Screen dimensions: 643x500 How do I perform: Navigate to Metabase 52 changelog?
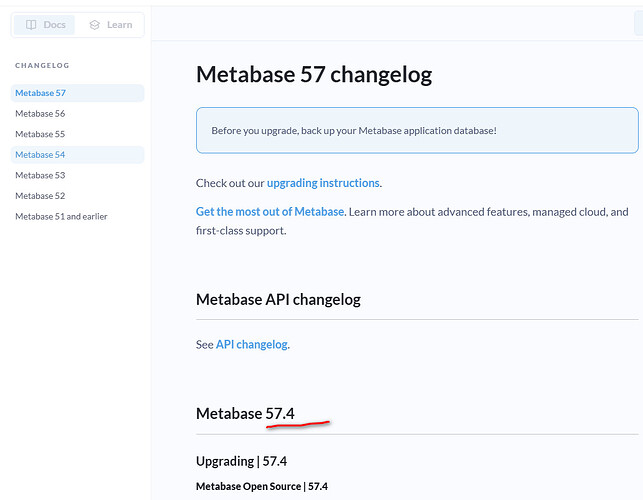coord(40,196)
